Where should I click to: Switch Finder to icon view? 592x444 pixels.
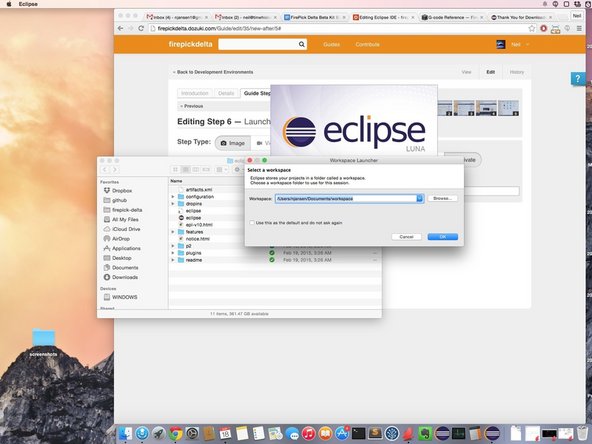175,170
